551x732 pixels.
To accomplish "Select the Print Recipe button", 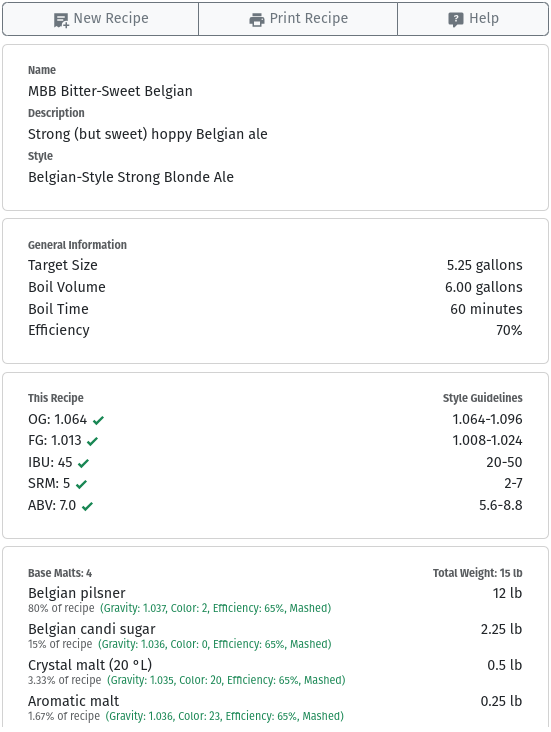I will coord(298,19).
